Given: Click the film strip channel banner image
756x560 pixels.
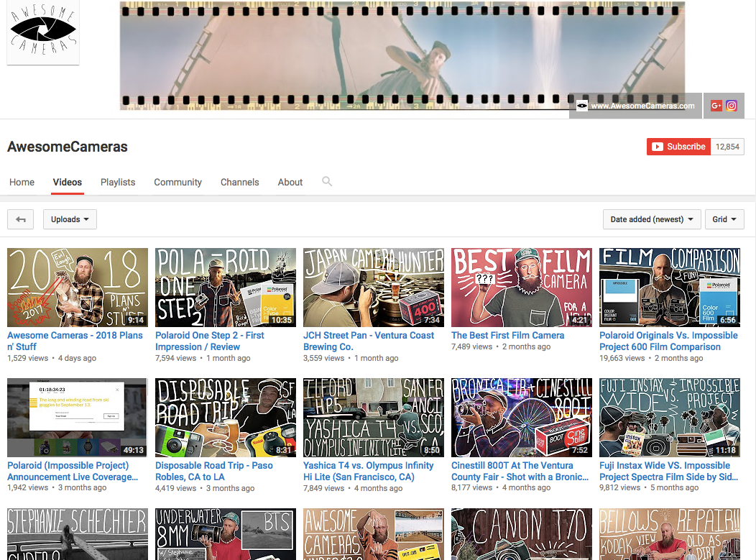Looking at the screenshot, I should (x=402, y=55).
